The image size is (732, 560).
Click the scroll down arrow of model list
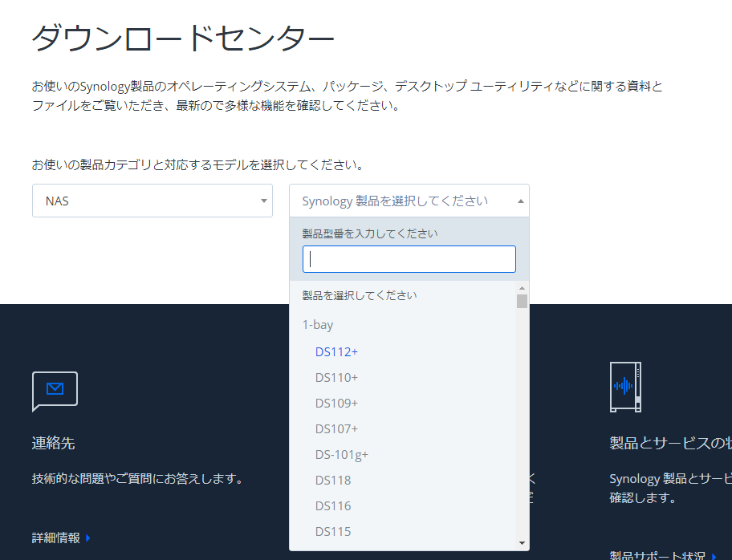522,543
